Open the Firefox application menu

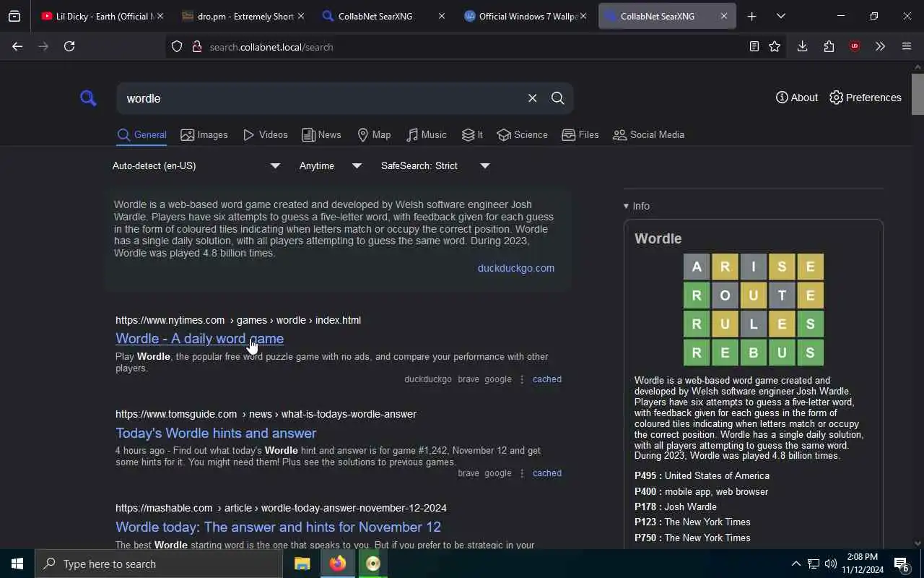(x=907, y=46)
